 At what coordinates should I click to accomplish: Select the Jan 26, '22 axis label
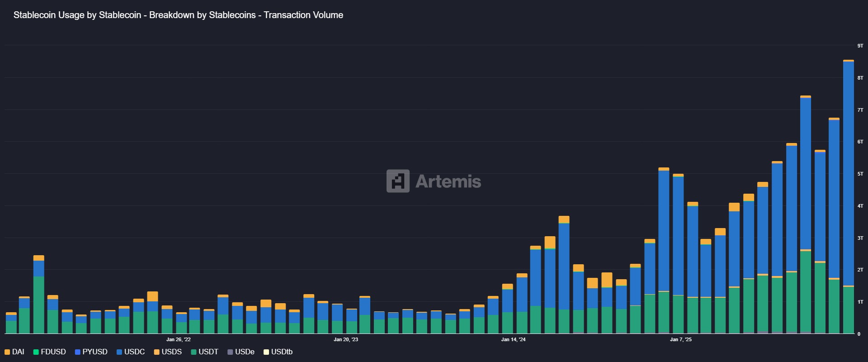click(179, 339)
